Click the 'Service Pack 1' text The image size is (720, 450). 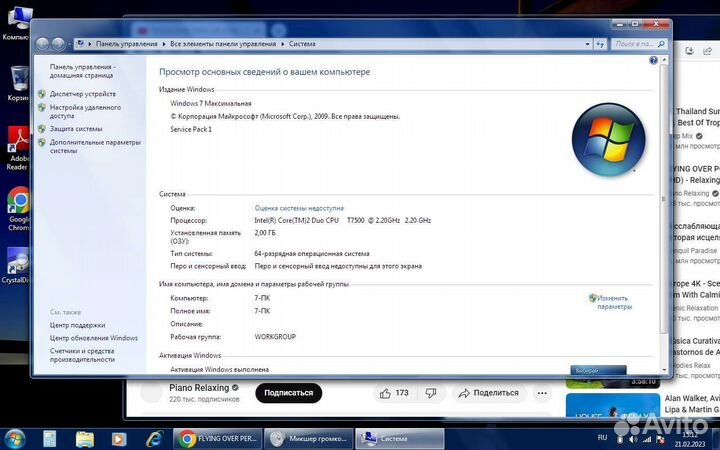pyautogui.click(x=191, y=129)
